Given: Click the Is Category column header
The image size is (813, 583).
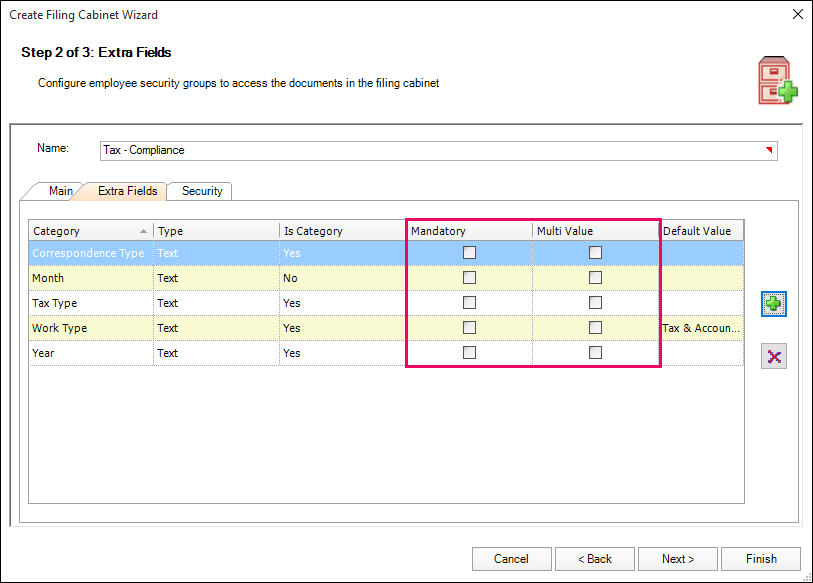Looking at the screenshot, I should [x=340, y=231].
